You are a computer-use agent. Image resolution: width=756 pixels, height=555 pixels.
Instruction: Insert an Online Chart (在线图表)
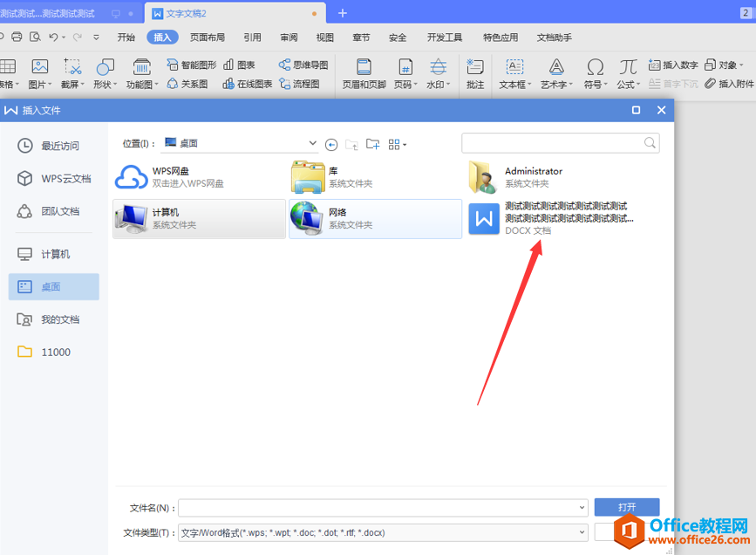click(x=248, y=84)
